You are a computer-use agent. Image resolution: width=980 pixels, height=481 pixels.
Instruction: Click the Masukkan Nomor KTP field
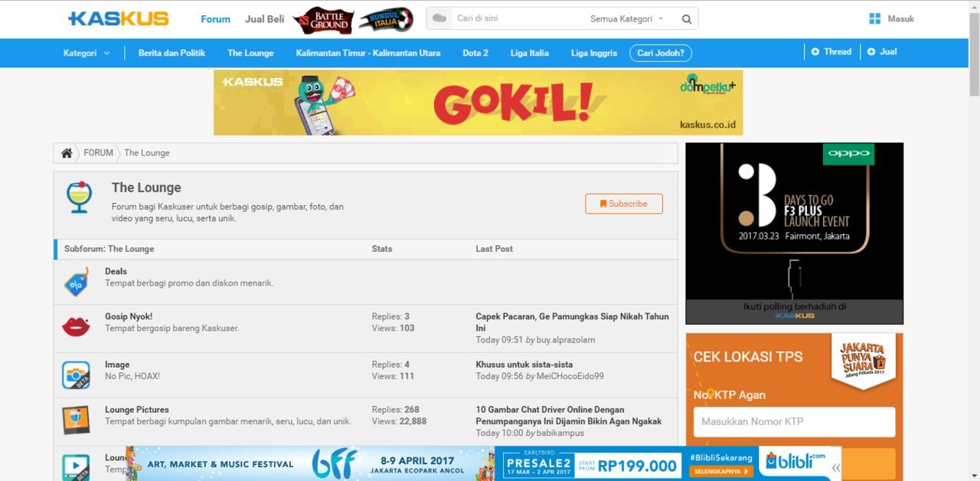[x=794, y=422]
